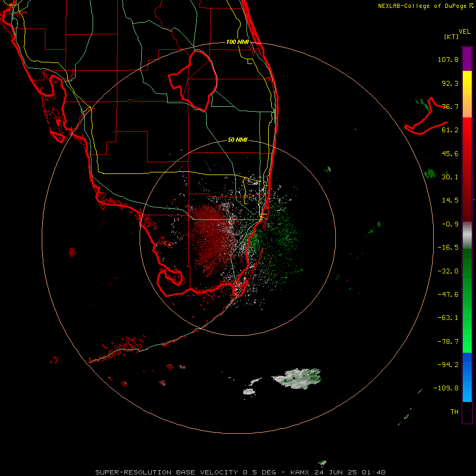Select the 76.7 scale value
476x476 pixels.
[x=450, y=106]
